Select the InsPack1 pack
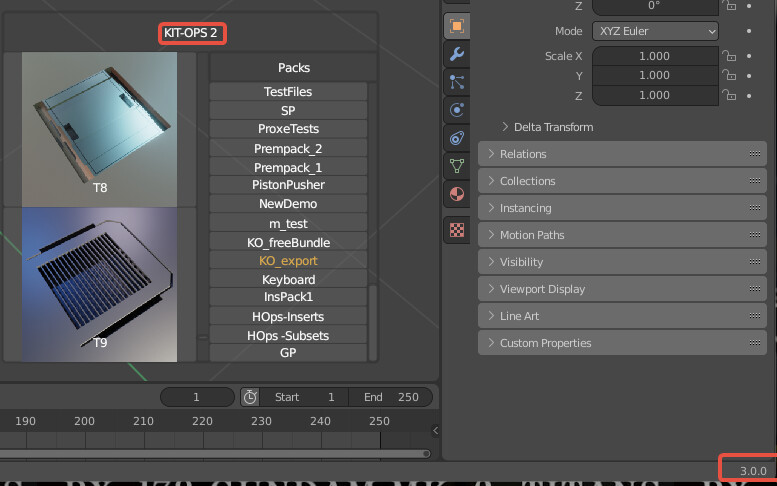This screenshot has width=777, height=486. pos(288,297)
